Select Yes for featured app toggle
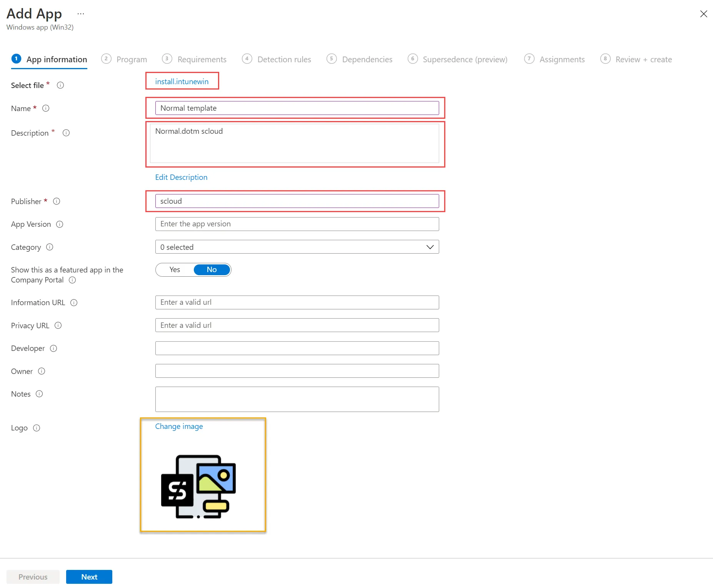 point(175,270)
